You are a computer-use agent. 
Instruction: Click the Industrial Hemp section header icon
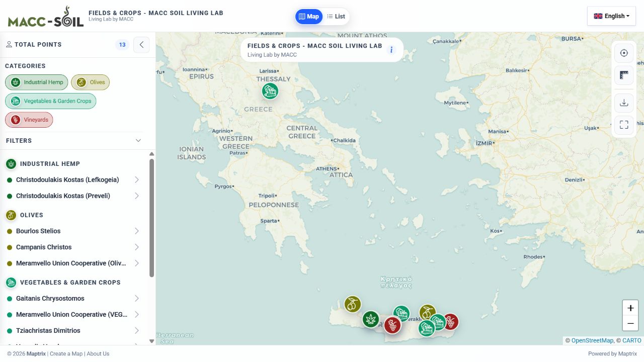(11, 164)
